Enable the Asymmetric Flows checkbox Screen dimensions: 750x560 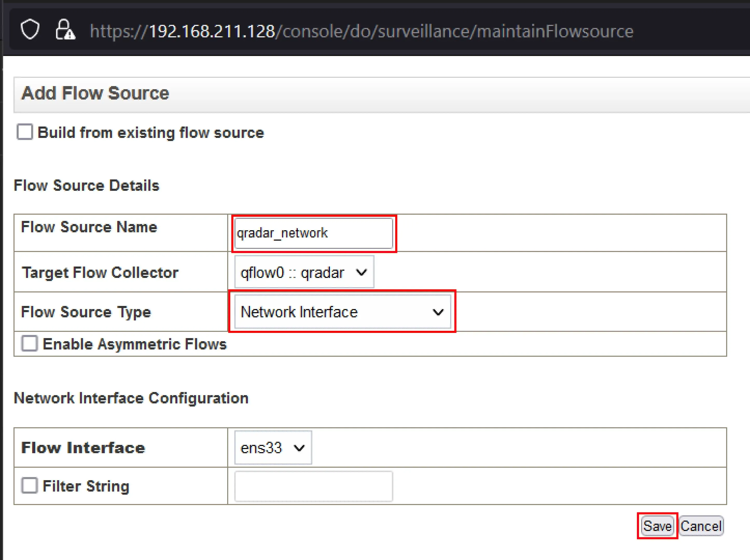[30, 344]
